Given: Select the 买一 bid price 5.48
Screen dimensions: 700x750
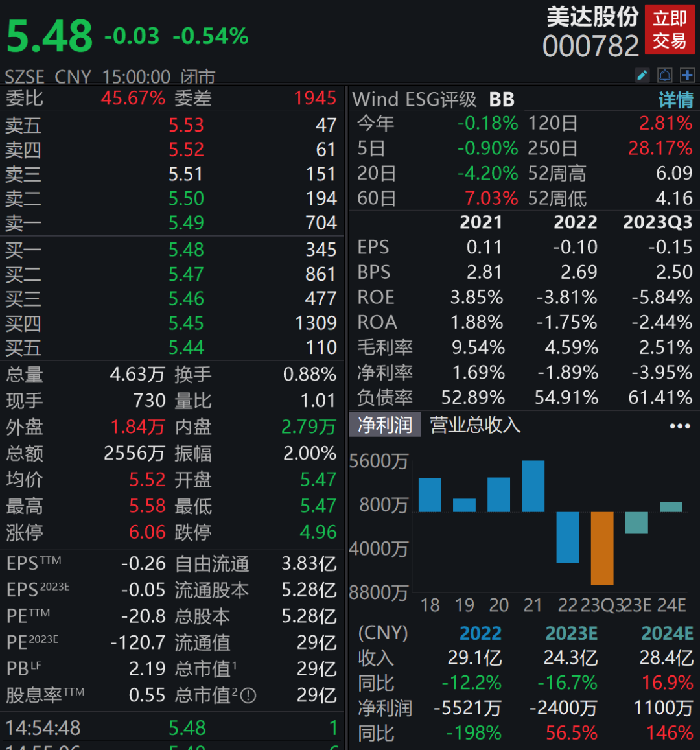Looking at the screenshot, I should tap(186, 250).
